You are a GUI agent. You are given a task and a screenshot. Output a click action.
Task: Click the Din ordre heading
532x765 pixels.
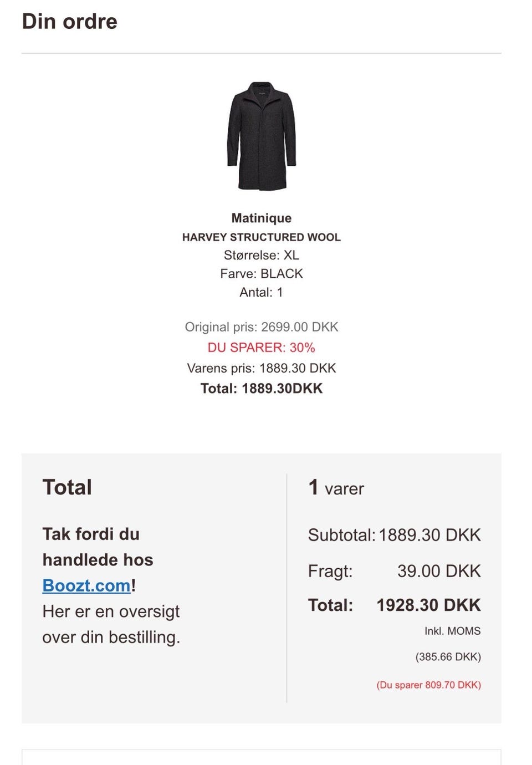pos(70,22)
